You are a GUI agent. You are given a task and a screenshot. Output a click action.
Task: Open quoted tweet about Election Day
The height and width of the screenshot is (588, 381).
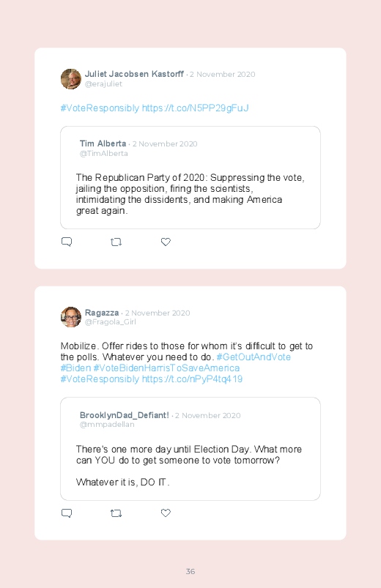pos(190,449)
